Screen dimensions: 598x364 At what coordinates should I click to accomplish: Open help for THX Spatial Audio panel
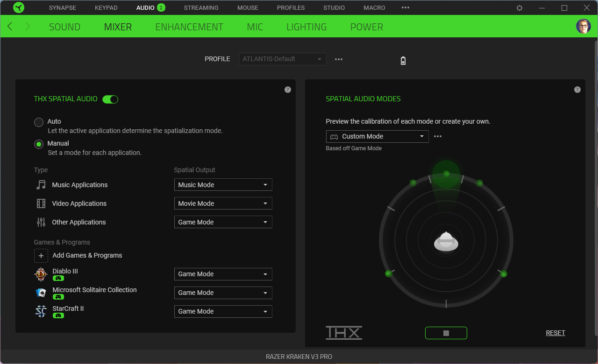288,90
